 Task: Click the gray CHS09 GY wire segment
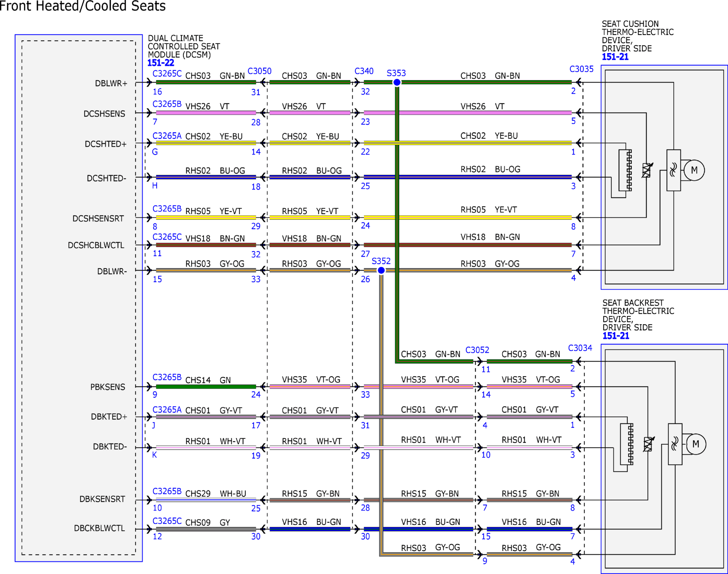click(206, 529)
